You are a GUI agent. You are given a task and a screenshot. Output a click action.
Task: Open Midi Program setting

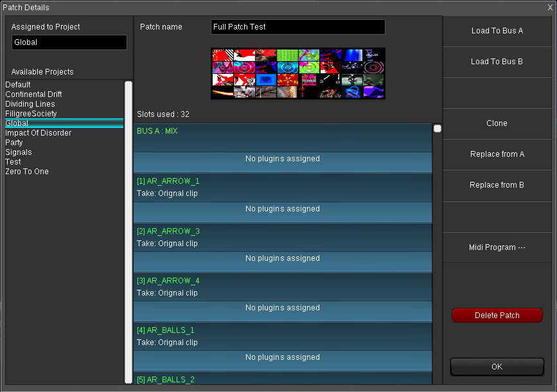497,247
